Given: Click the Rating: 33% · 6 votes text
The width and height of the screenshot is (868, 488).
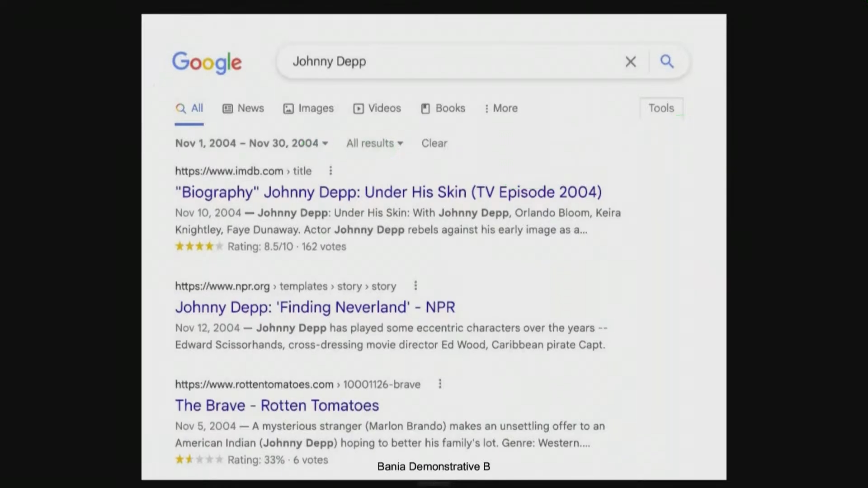Looking at the screenshot, I should click(278, 460).
